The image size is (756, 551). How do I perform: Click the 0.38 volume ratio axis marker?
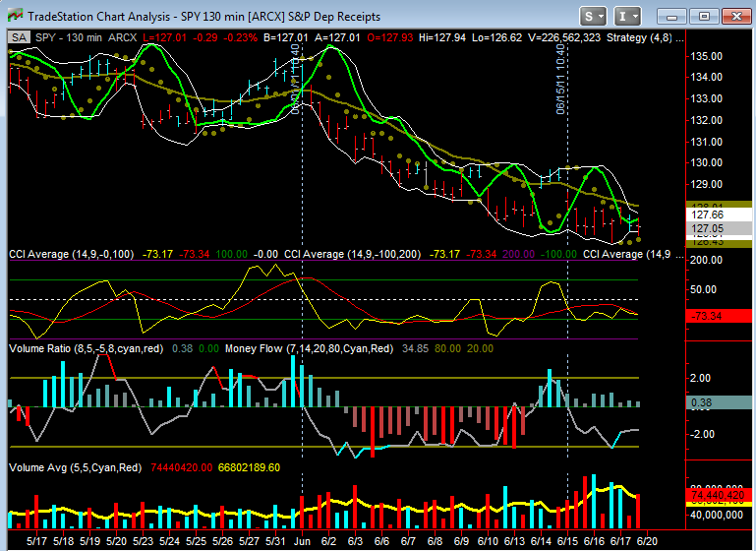pos(718,402)
